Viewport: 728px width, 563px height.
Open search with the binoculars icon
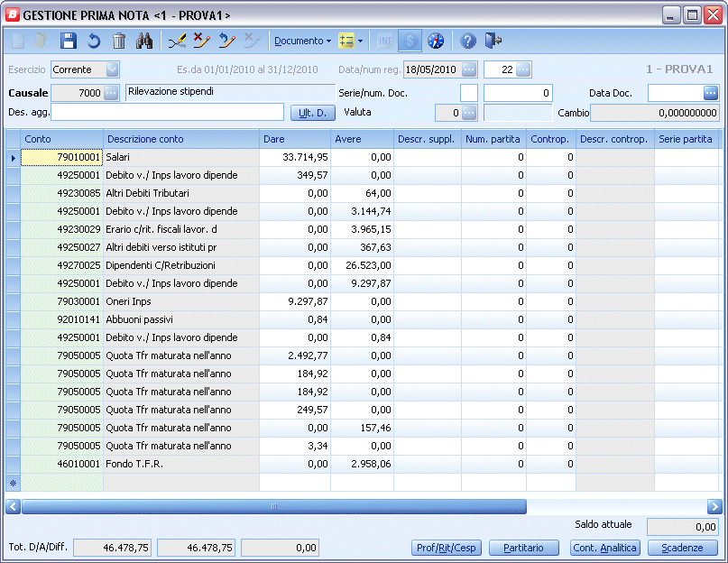pyautogui.click(x=144, y=41)
